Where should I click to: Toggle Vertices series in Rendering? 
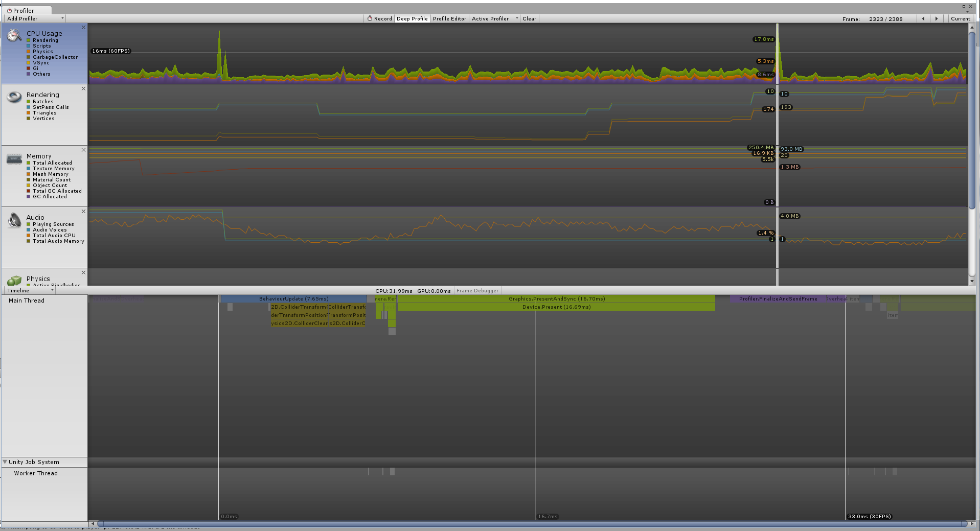(x=41, y=119)
